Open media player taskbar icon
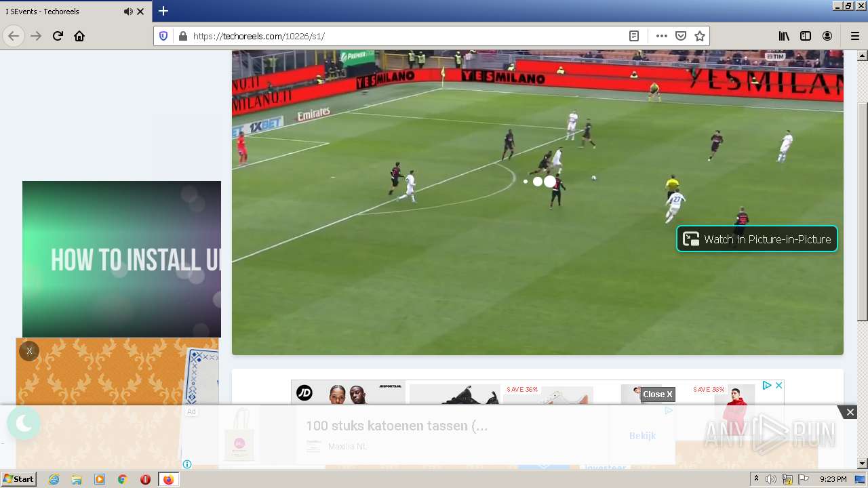This screenshot has width=868, height=488. [100, 479]
